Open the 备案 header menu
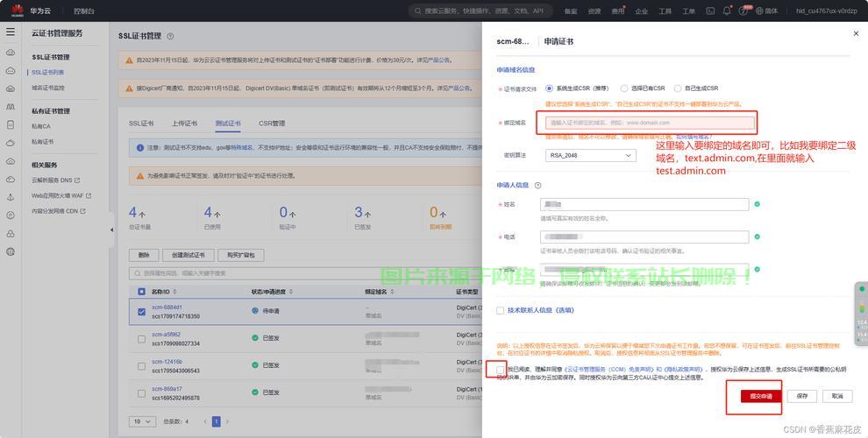The height and width of the screenshot is (438, 868). (571, 11)
